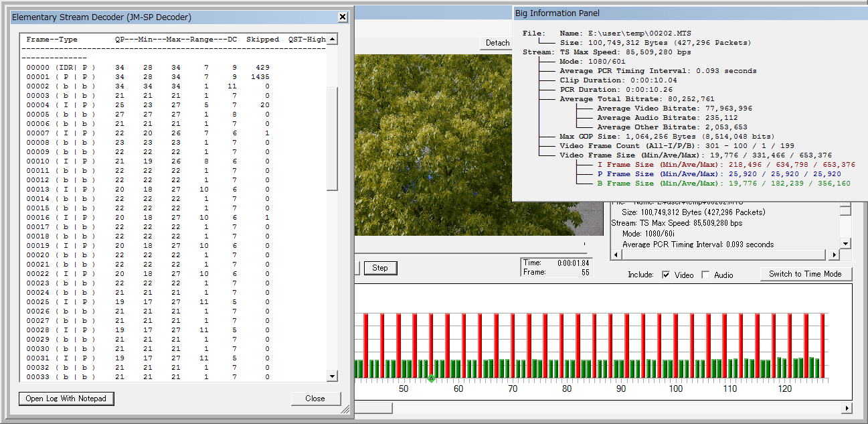The image size is (868, 424).
Task: Click the decoder log scroll-down arrow
Action: [332, 376]
